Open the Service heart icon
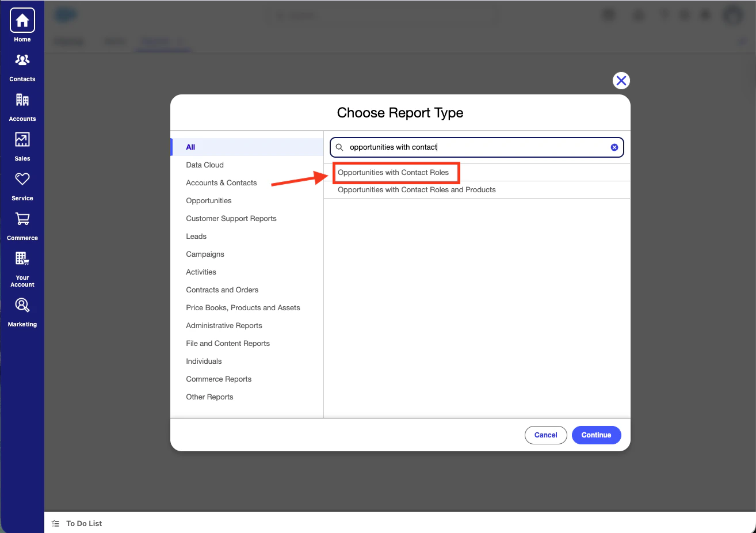This screenshot has height=533, width=756. (22, 179)
